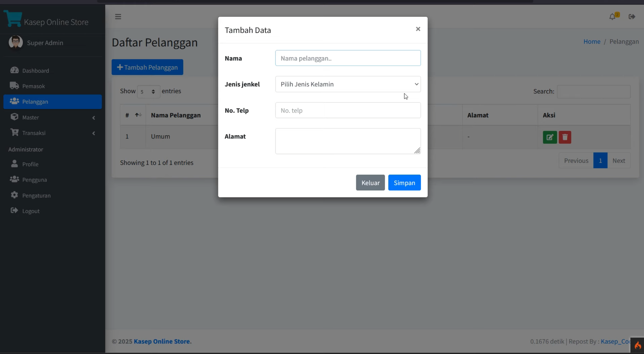The image size is (644, 354).
Task: Focus the Nama pelanggan input field
Action: [x=348, y=58]
